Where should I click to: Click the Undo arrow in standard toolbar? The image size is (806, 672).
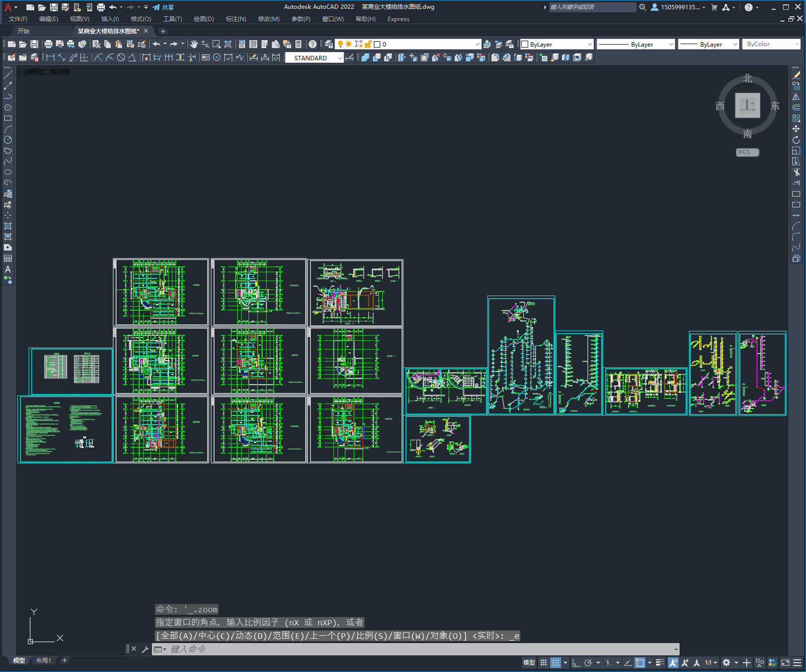[x=156, y=44]
